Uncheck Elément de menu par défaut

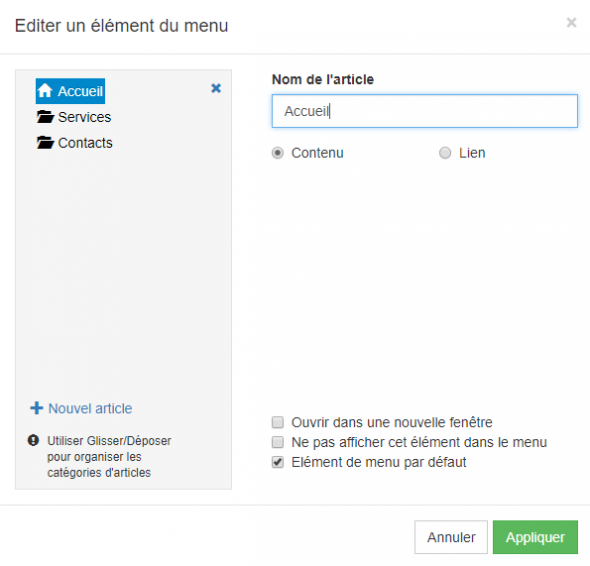coord(278,462)
